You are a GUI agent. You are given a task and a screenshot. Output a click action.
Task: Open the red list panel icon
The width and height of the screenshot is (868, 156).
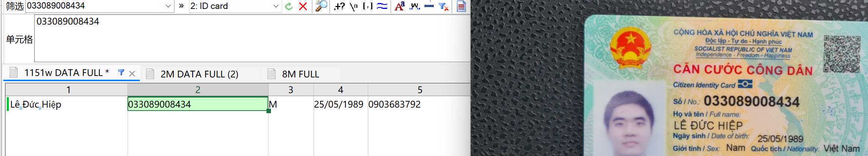(461, 6)
